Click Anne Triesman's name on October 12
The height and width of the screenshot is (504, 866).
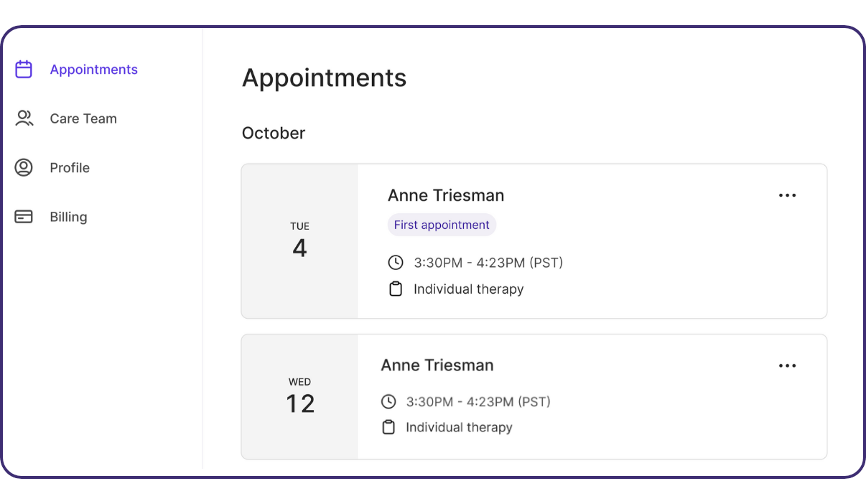click(437, 365)
